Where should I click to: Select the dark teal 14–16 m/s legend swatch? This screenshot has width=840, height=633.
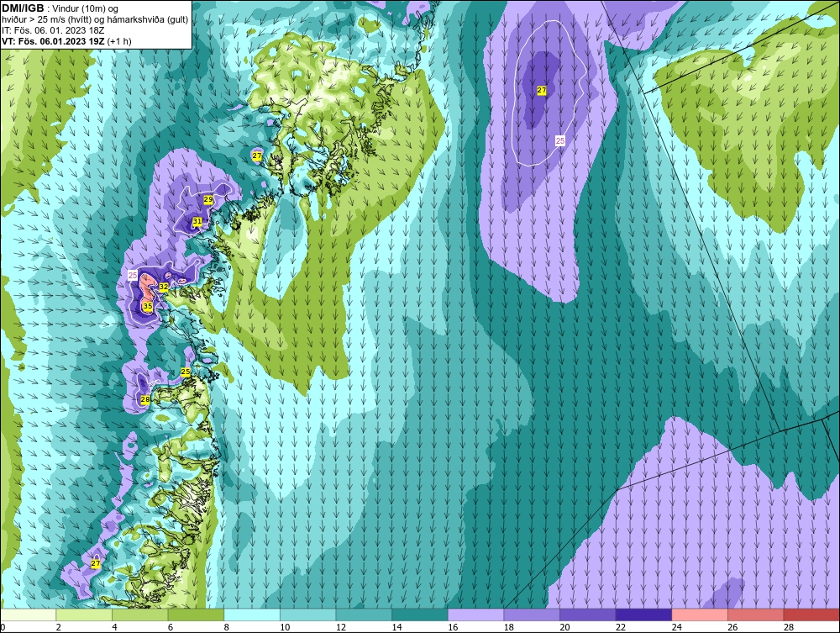click(419, 615)
